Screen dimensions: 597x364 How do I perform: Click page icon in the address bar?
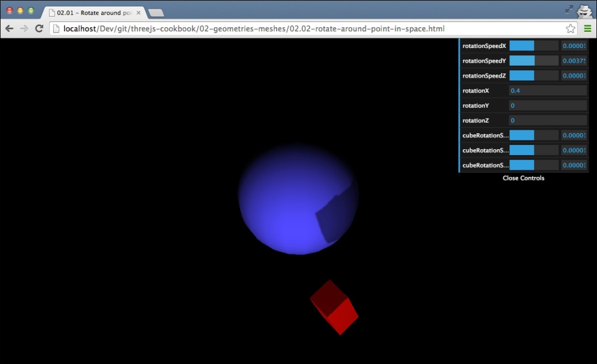click(56, 28)
